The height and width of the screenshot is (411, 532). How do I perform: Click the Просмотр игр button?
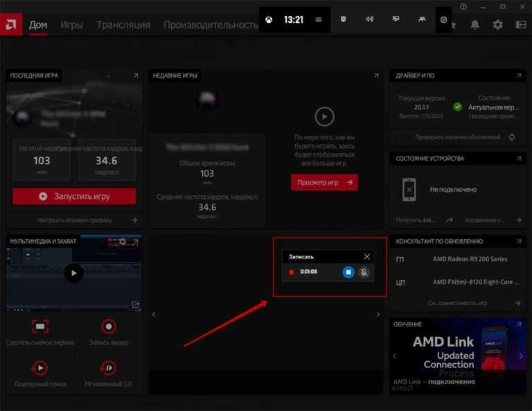(x=324, y=182)
